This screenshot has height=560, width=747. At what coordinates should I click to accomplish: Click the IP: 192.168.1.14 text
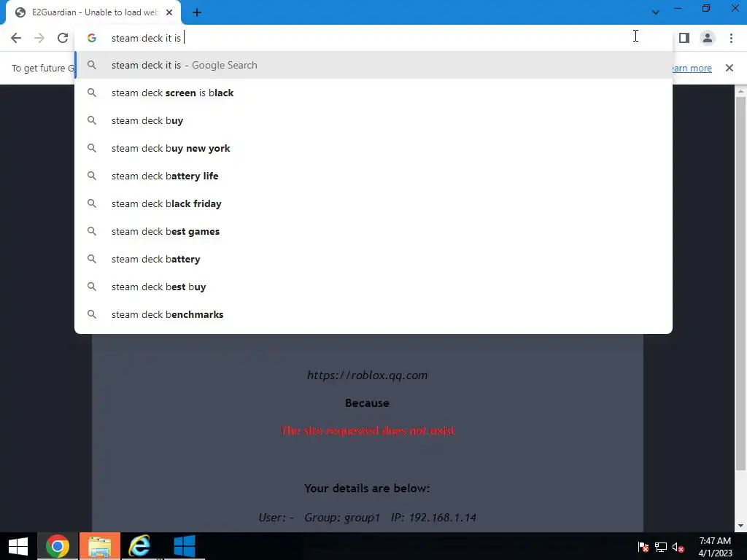click(433, 517)
